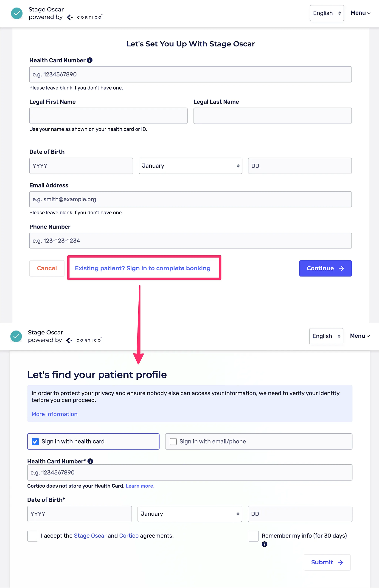Enable Remember my info for 30 days

coord(253,536)
